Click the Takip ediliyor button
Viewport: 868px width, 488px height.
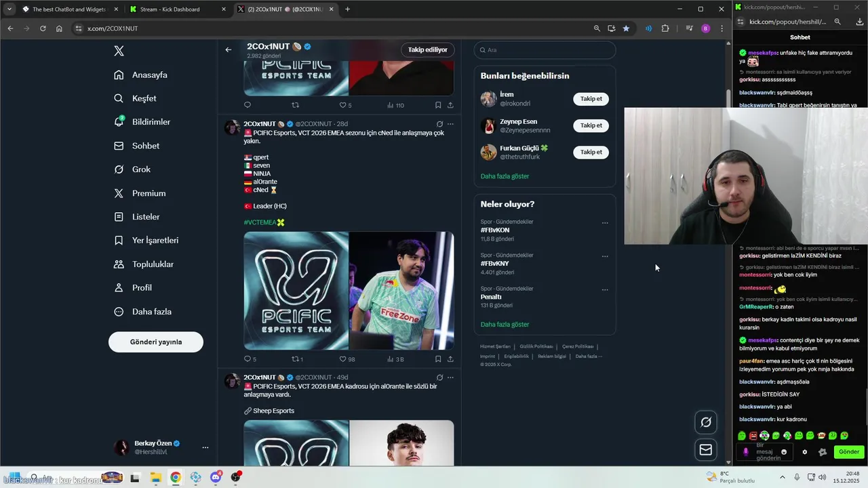coord(427,49)
